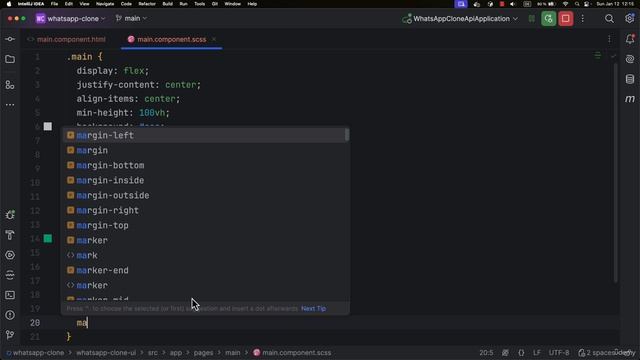Click the whatsapp-clone-ui breadcrumb
This screenshot has height=360, width=640.
(x=106, y=353)
